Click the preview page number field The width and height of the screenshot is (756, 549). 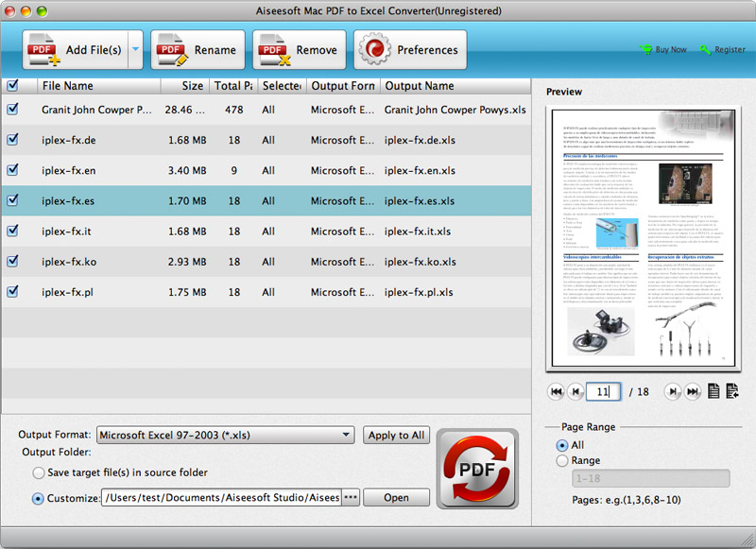[603, 391]
